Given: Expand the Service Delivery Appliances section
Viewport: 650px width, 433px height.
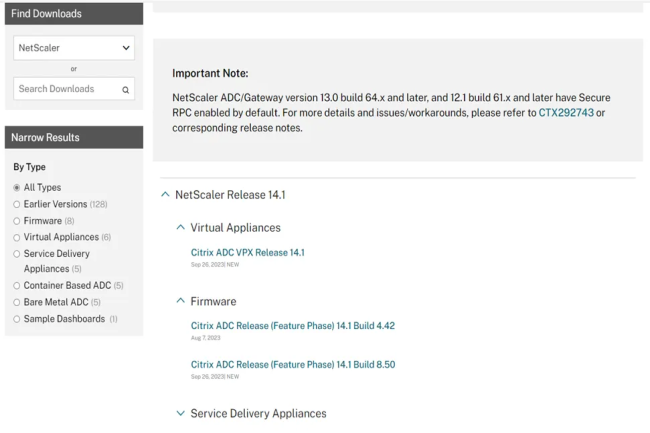Looking at the screenshot, I should pyautogui.click(x=181, y=413).
